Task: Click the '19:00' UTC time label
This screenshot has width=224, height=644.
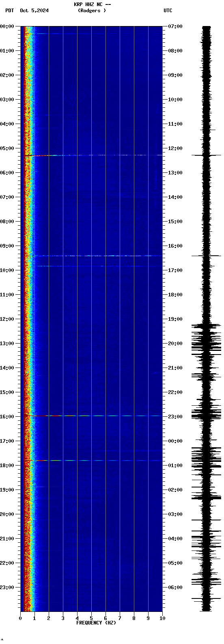Action: [x=175, y=319]
